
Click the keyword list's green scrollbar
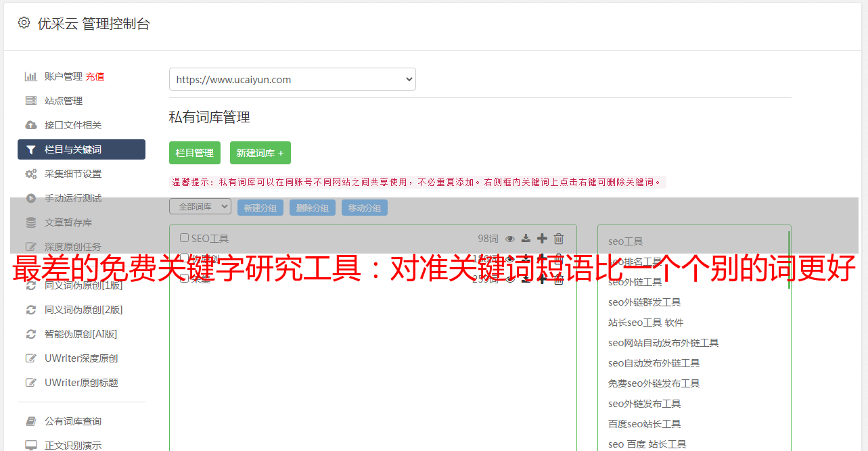tap(789, 260)
